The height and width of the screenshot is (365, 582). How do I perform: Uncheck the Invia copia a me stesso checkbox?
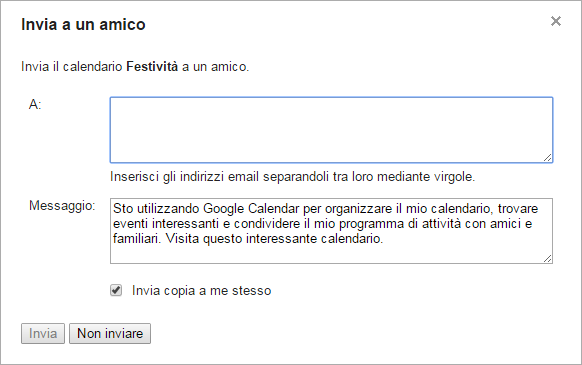coord(116,290)
